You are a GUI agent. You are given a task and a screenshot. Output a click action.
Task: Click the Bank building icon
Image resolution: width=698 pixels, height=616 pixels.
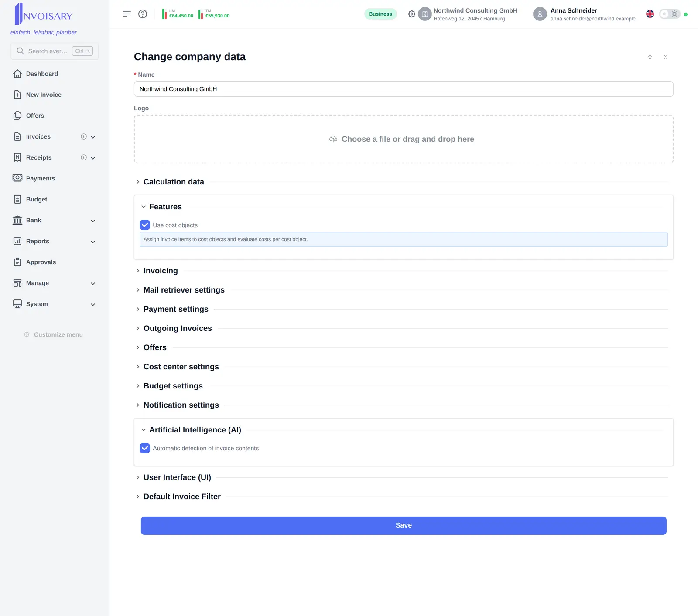point(17,220)
